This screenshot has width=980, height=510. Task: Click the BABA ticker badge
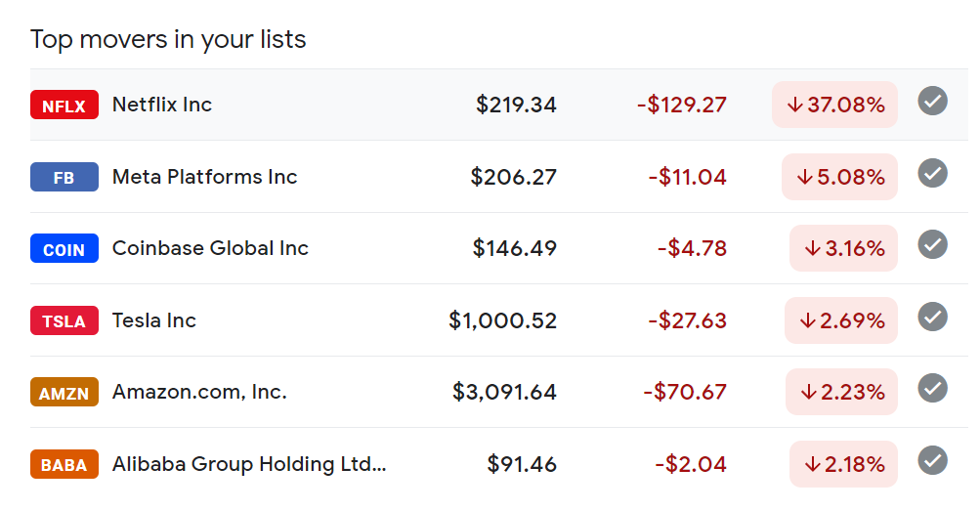(64, 464)
